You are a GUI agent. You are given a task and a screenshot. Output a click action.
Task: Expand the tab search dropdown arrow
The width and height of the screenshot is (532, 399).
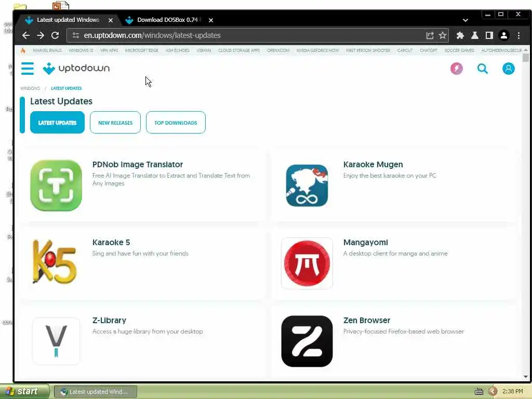465,20
